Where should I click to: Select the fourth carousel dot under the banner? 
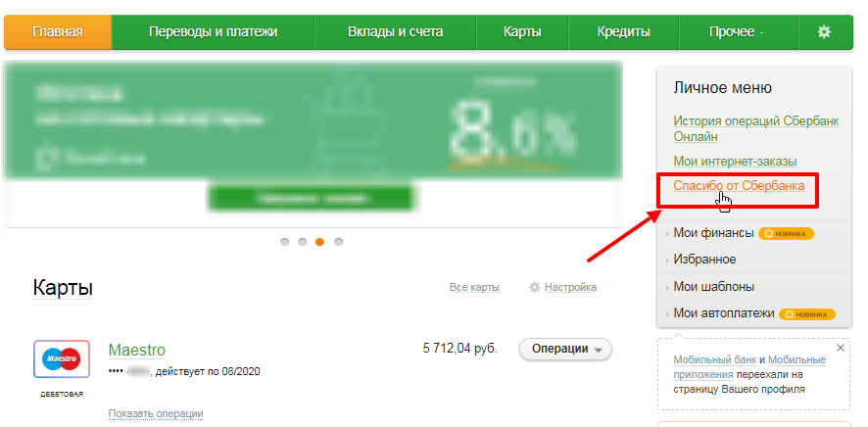(338, 242)
